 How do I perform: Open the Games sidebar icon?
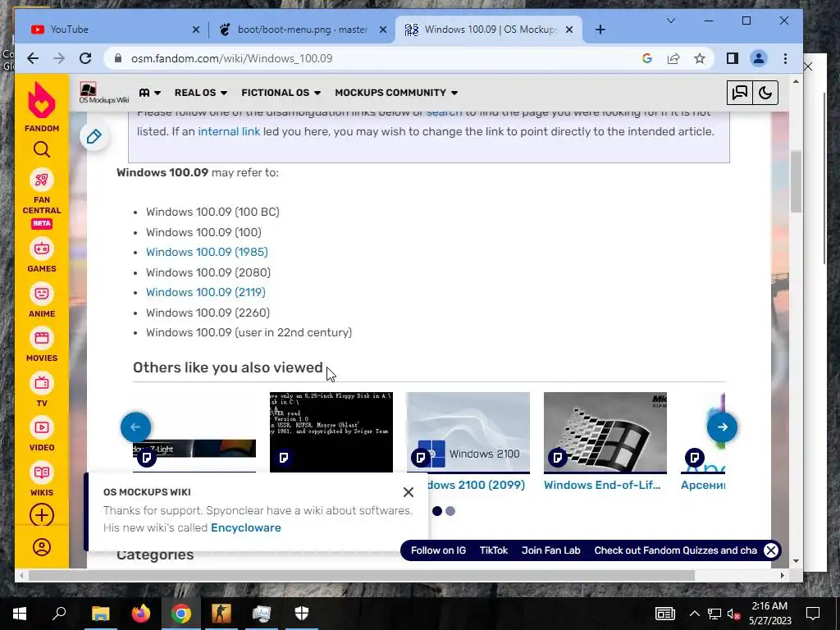[42, 249]
